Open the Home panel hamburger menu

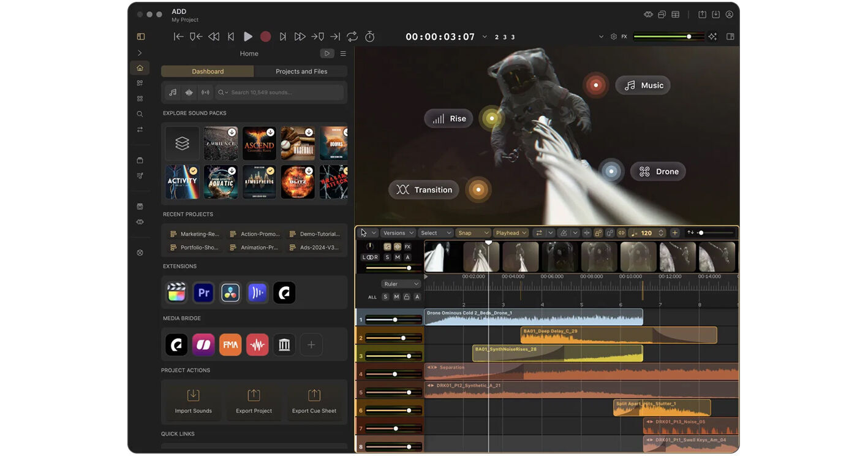click(343, 54)
